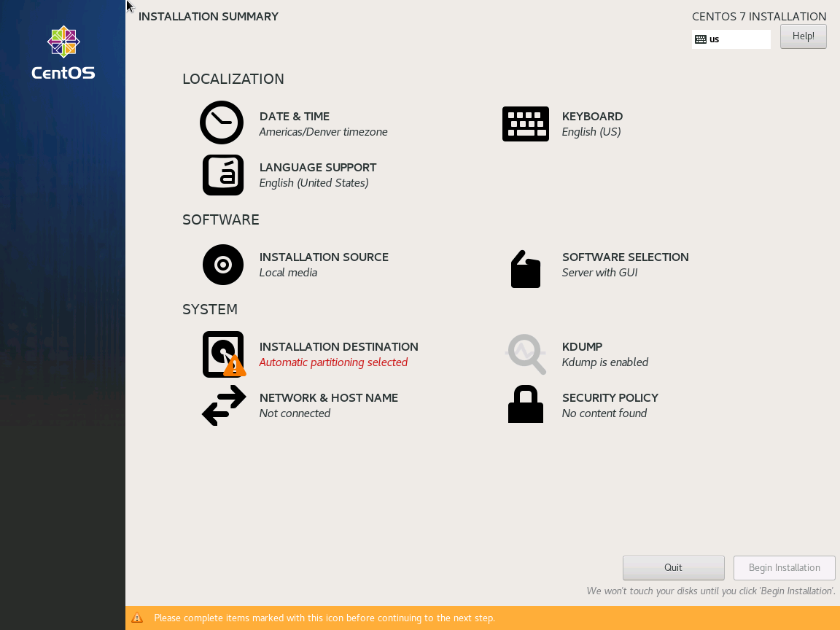This screenshot has height=630, width=840.
Task: Click the Keyboard layout icon
Action: point(526,124)
